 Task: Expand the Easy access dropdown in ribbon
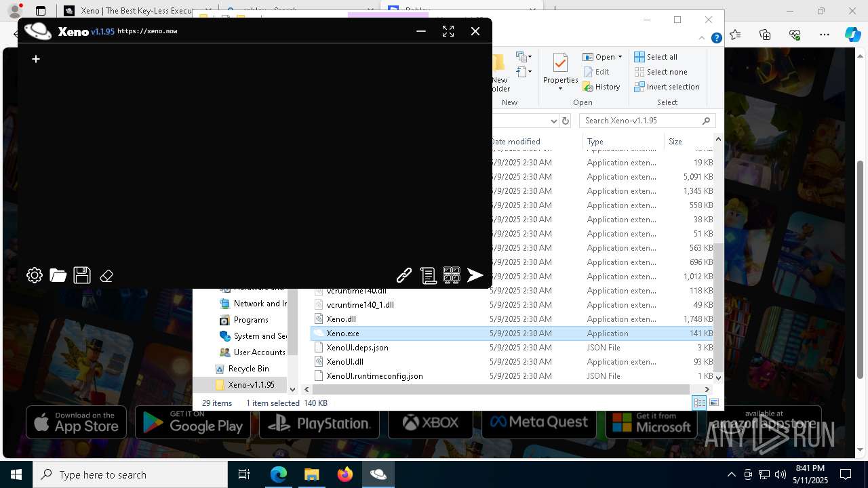point(524,72)
